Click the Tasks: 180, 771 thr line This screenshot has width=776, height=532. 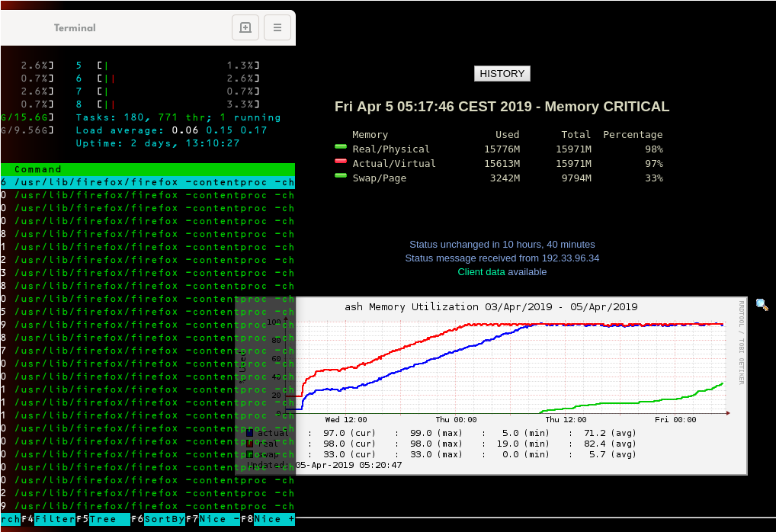[x=178, y=117]
